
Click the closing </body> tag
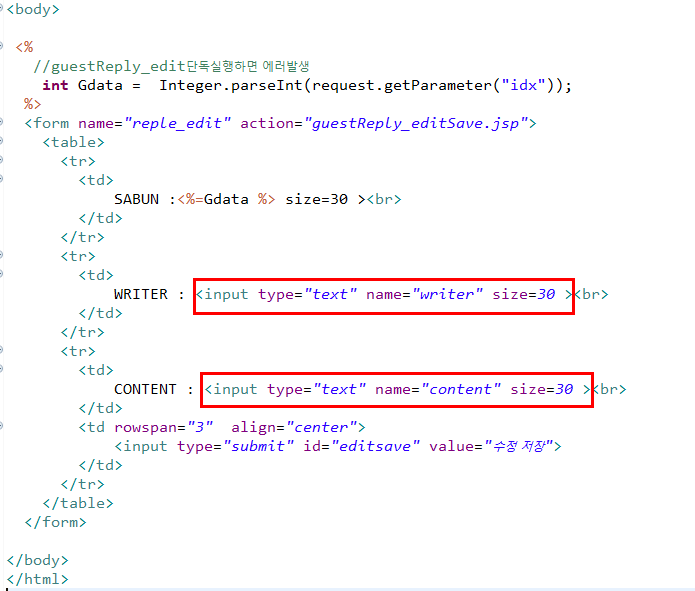pyautogui.click(x=38, y=560)
